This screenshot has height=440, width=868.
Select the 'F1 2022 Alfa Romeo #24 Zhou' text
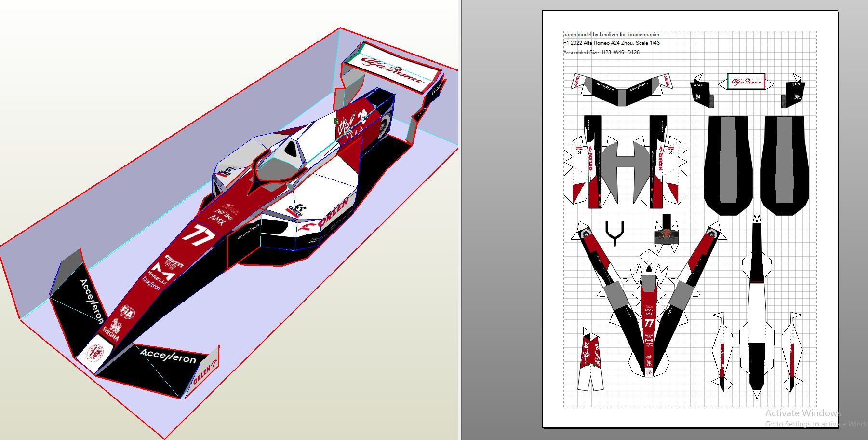pyautogui.click(x=611, y=43)
